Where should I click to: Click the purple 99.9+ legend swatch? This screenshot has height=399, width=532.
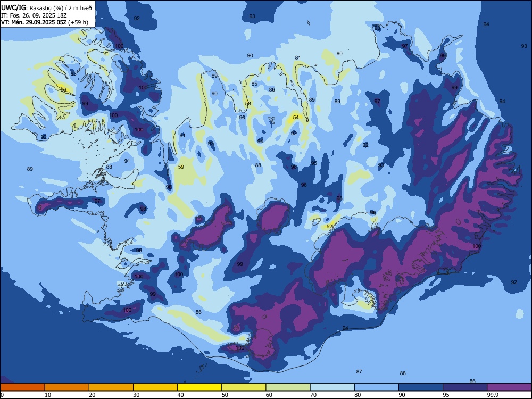509,387
